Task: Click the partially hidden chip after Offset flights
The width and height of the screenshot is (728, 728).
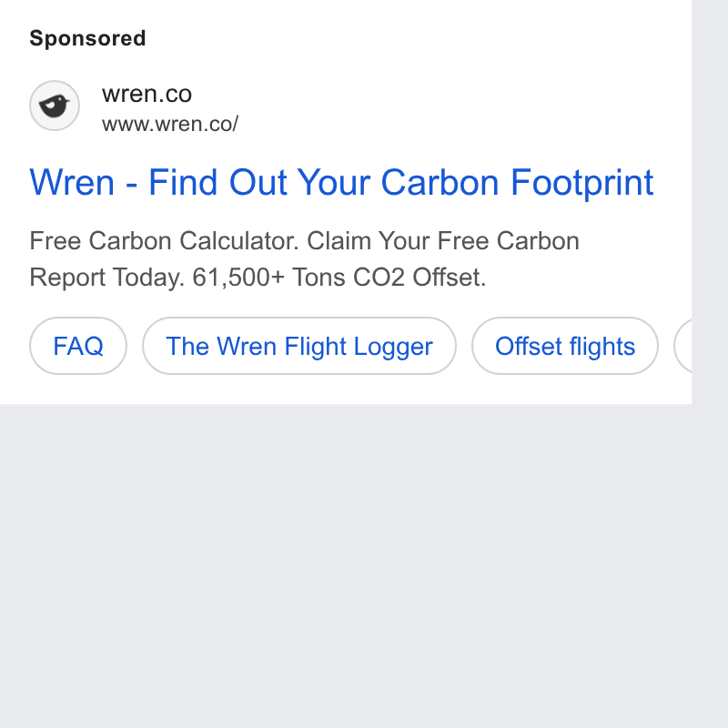Action: pyautogui.click(x=683, y=346)
